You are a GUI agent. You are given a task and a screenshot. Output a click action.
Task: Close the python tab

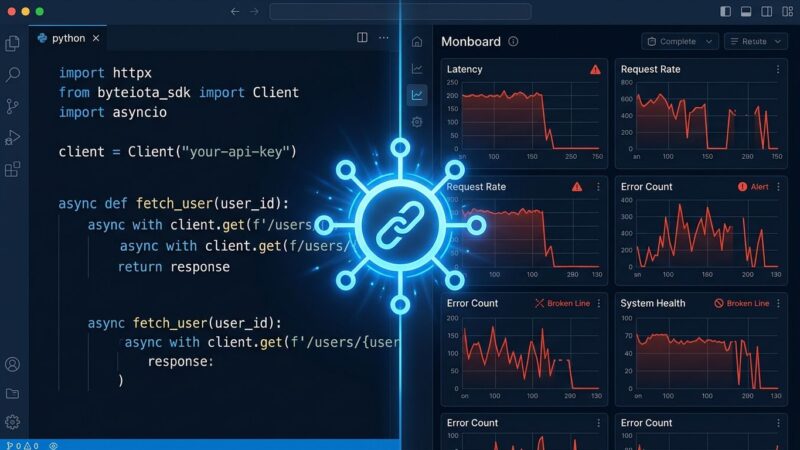pyautogui.click(x=96, y=38)
